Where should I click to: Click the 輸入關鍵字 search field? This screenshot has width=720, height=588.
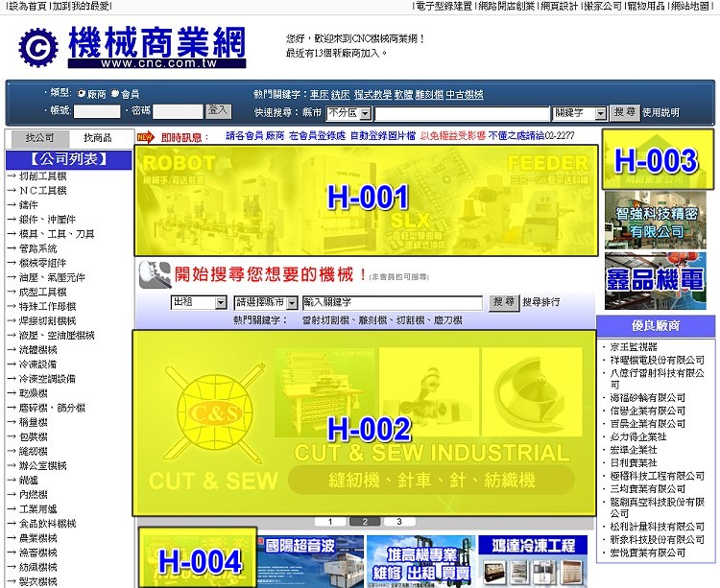[x=393, y=303]
